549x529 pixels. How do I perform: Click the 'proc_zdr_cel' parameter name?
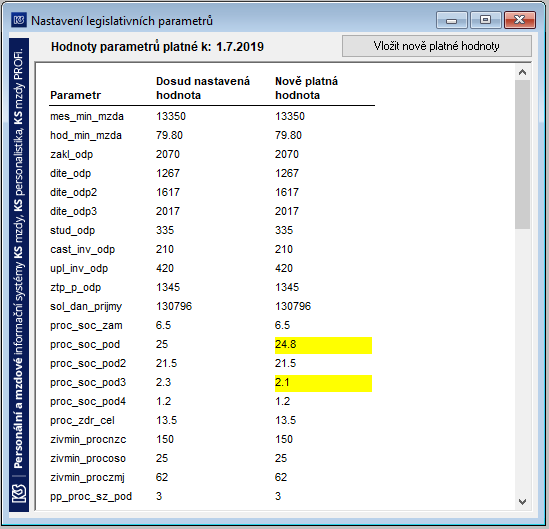coord(82,420)
